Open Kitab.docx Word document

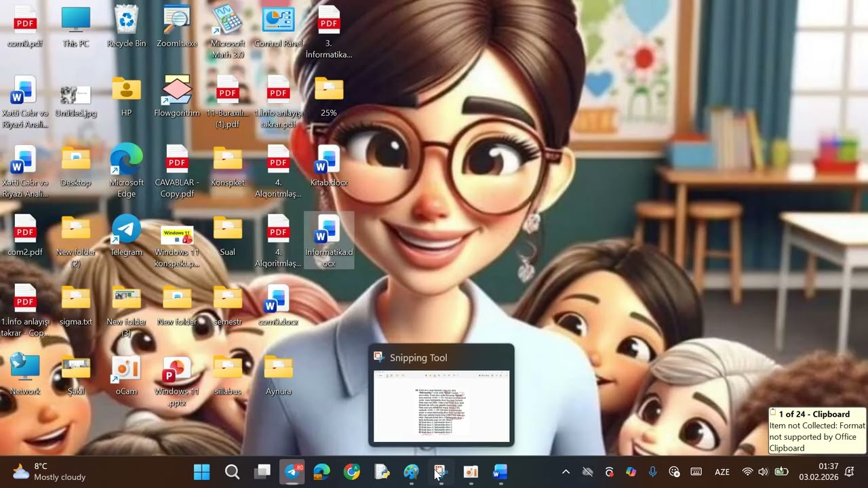coord(329,167)
